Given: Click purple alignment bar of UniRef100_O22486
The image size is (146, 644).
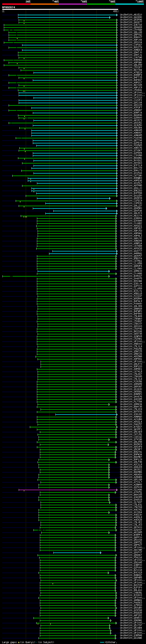Looking at the screenshot, I should pos(68,490).
